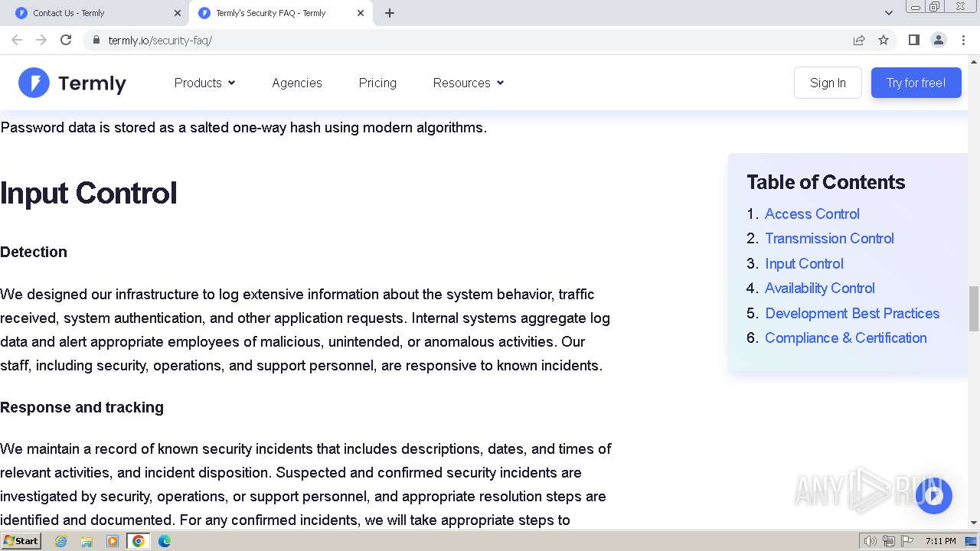Image resolution: width=980 pixels, height=551 pixels.
Task: Click the Response and tracking subheading
Action: tap(82, 407)
